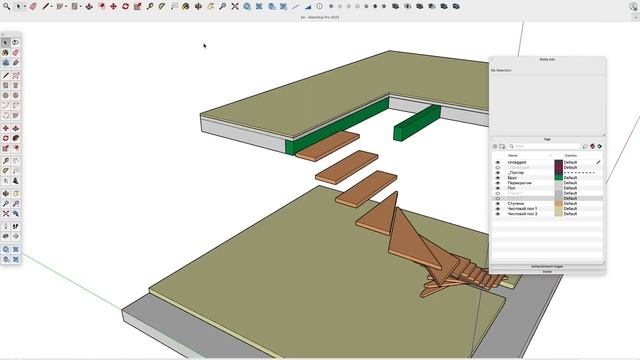
Task: Activate the Pie tool in left palette
Action: tap(16, 116)
